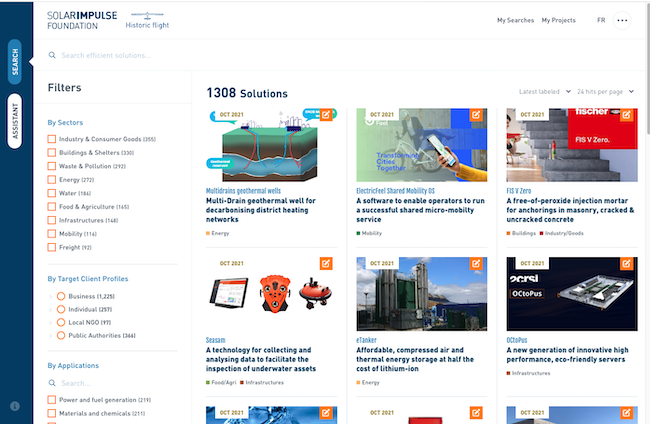Check the Buildings & Shelters filter

[52, 153]
